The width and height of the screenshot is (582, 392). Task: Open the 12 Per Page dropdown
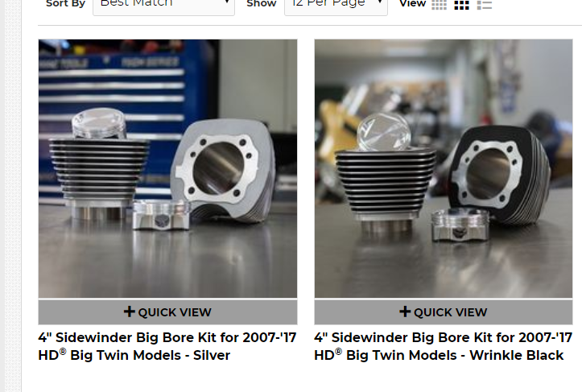336,6
